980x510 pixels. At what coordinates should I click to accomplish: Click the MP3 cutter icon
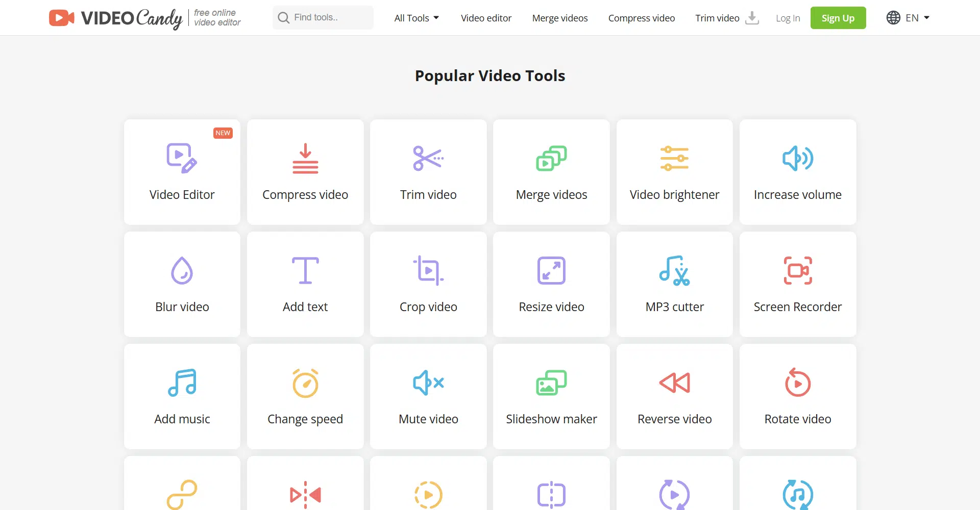pyautogui.click(x=674, y=270)
